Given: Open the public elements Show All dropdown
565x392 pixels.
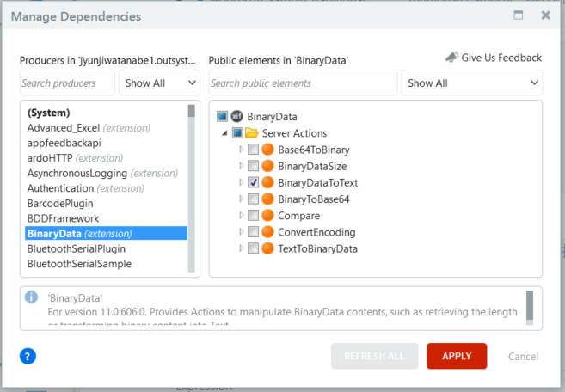Looking at the screenshot, I should [x=472, y=83].
